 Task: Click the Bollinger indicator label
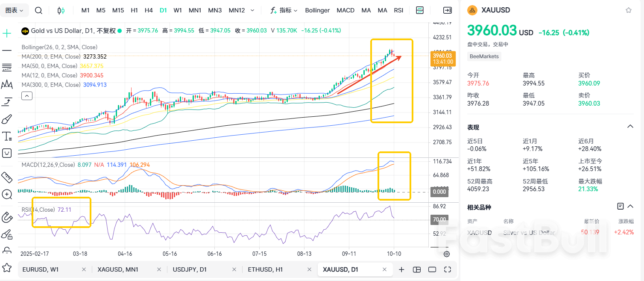coord(317,10)
